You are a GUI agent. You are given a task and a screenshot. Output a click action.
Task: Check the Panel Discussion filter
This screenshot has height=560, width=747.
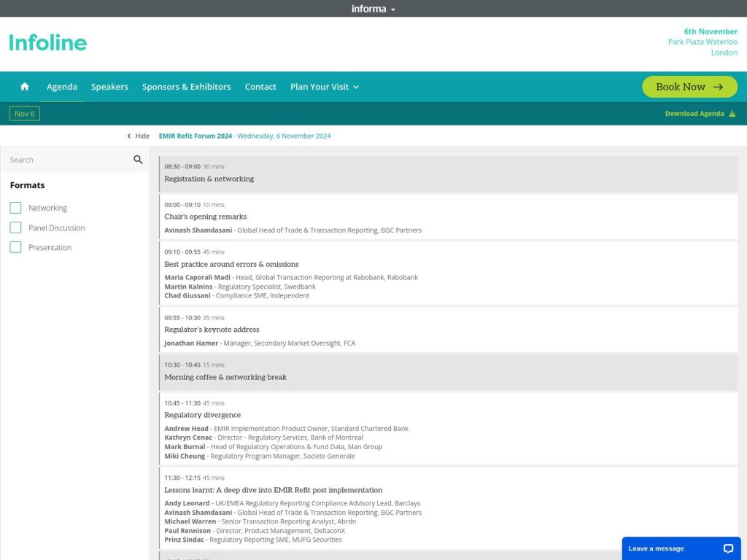(x=15, y=227)
